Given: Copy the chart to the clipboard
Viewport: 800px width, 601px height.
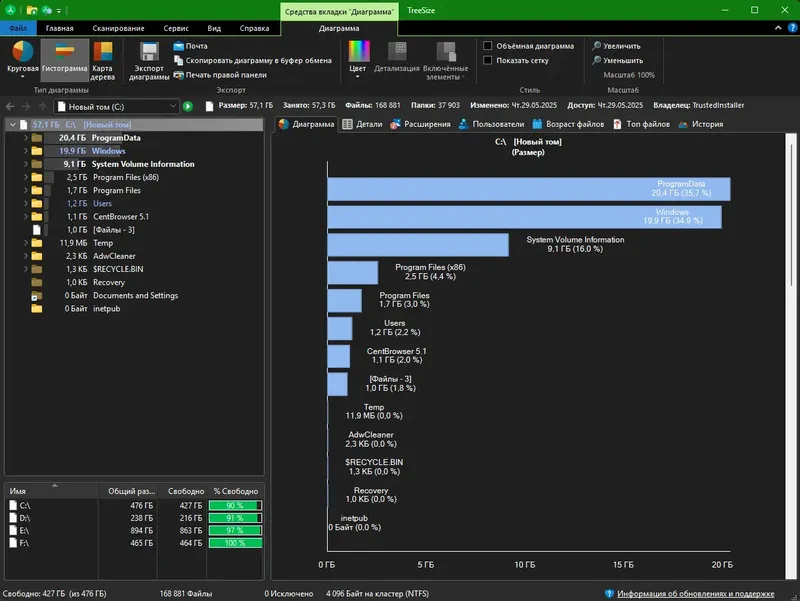Looking at the screenshot, I should point(253,60).
